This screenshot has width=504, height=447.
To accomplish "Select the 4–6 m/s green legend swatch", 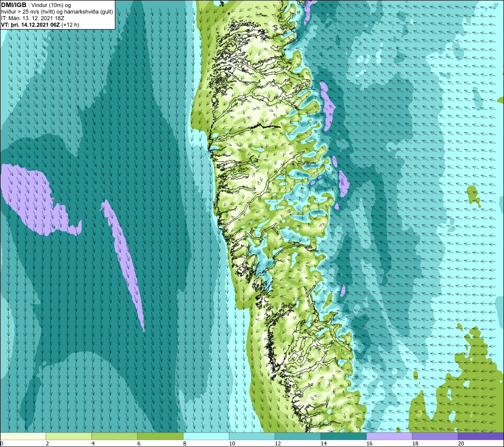I will 114,436.
